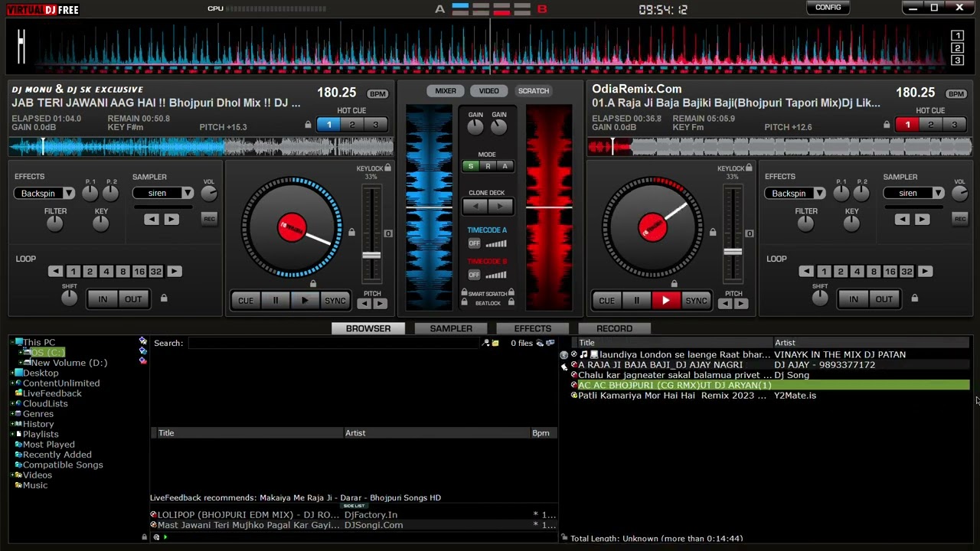Open the CONFIG settings
The height and width of the screenshot is (551, 980).
(x=828, y=8)
